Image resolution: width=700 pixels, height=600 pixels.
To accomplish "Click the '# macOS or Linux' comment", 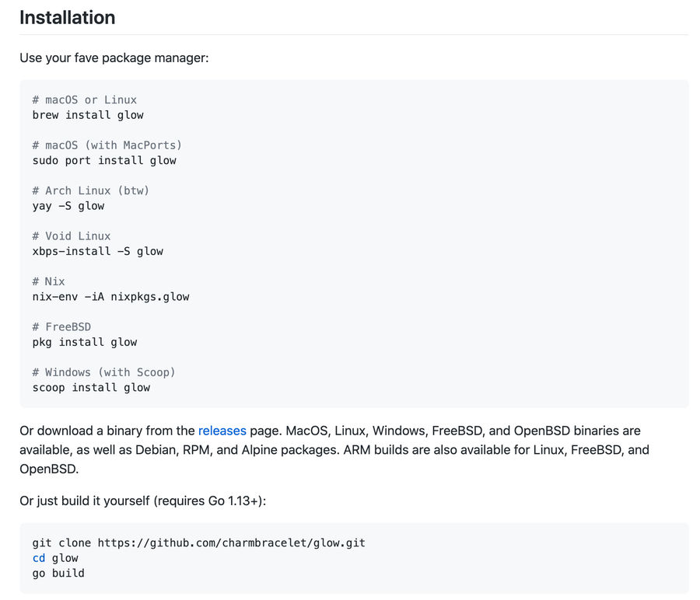I will (84, 99).
